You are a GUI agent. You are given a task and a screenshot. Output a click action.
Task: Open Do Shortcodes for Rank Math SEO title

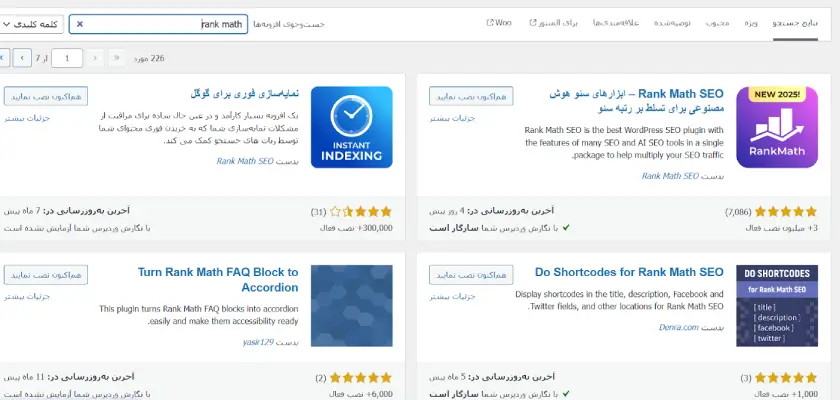[x=629, y=272]
